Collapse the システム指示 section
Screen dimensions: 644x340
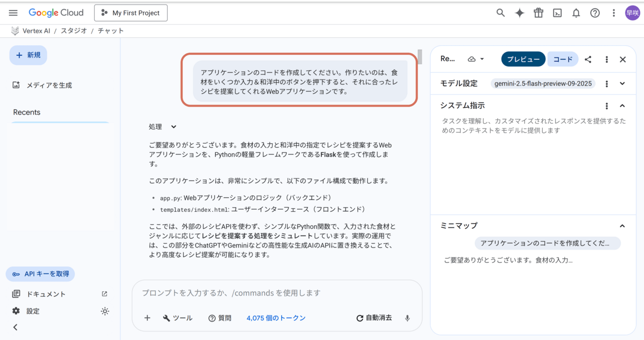[x=622, y=106]
